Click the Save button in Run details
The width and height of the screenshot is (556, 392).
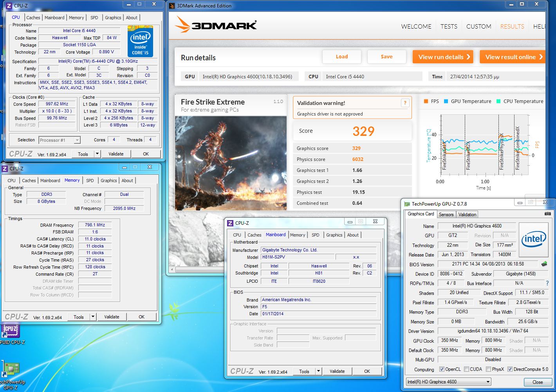(386, 56)
